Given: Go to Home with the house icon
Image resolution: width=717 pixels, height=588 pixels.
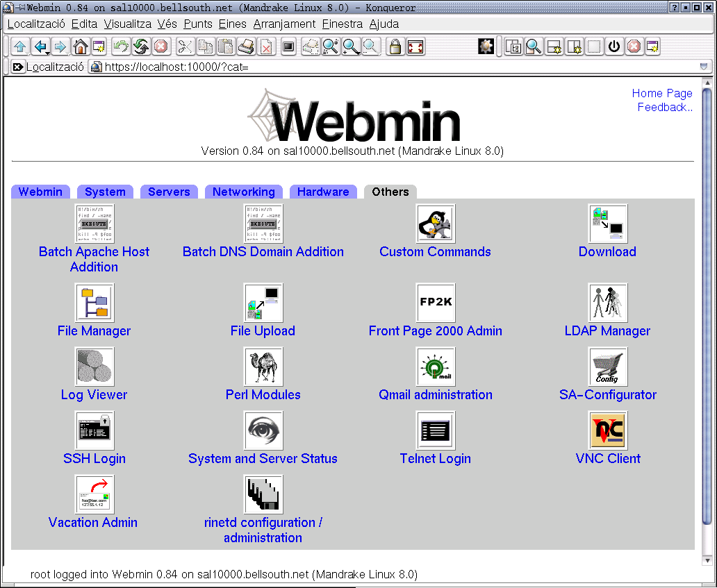Looking at the screenshot, I should [80, 46].
